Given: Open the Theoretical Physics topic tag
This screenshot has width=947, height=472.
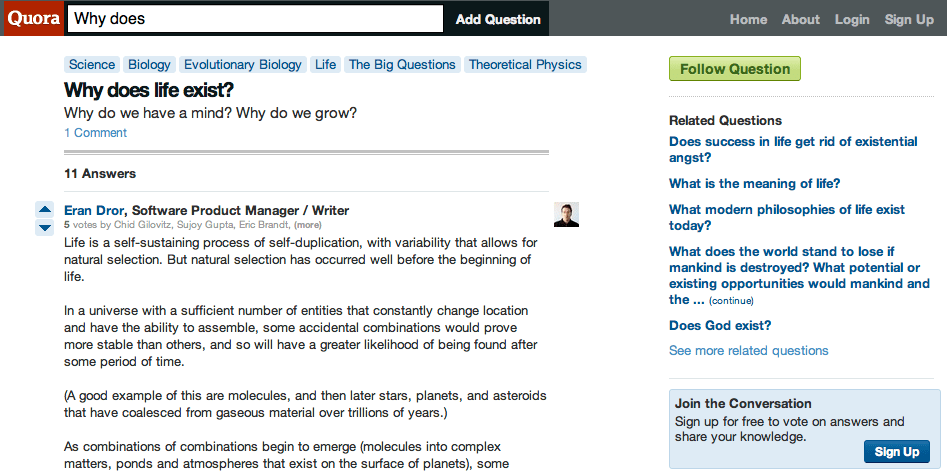Looking at the screenshot, I should click(525, 65).
